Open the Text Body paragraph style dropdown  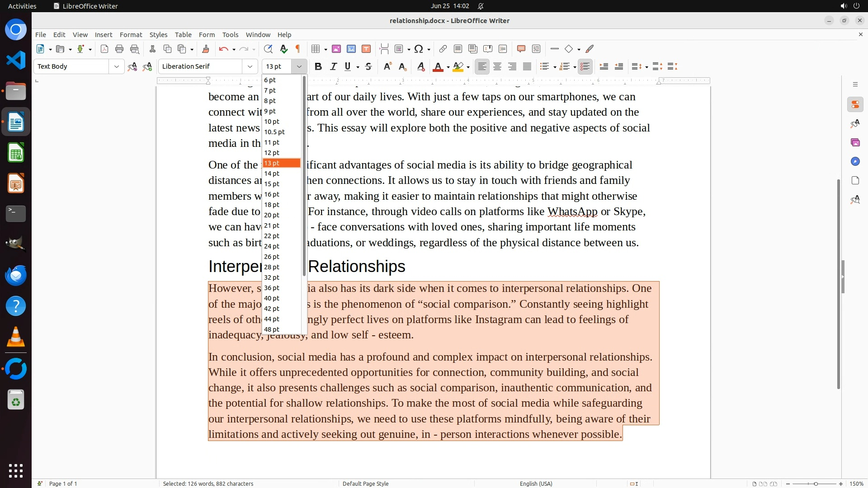tap(117, 66)
